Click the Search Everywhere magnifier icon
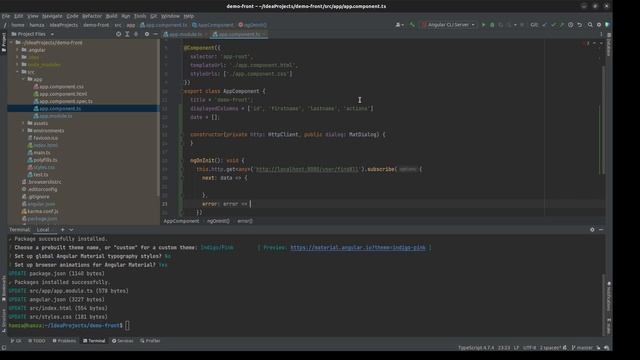This screenshot has width=640, height=360. pos(590,25)
